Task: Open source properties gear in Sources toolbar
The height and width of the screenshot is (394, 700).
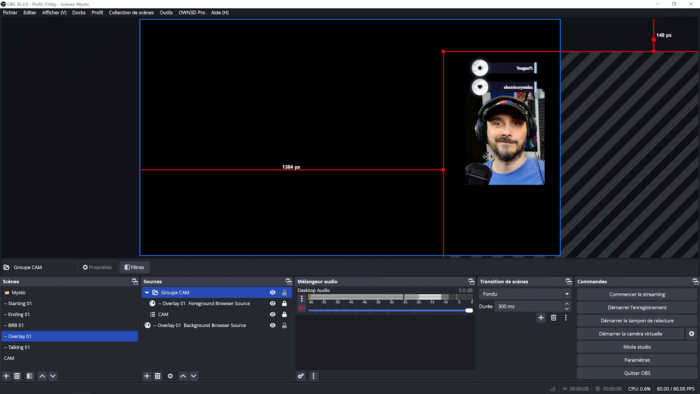Action: pyautogui.click(x=170, y=376)
